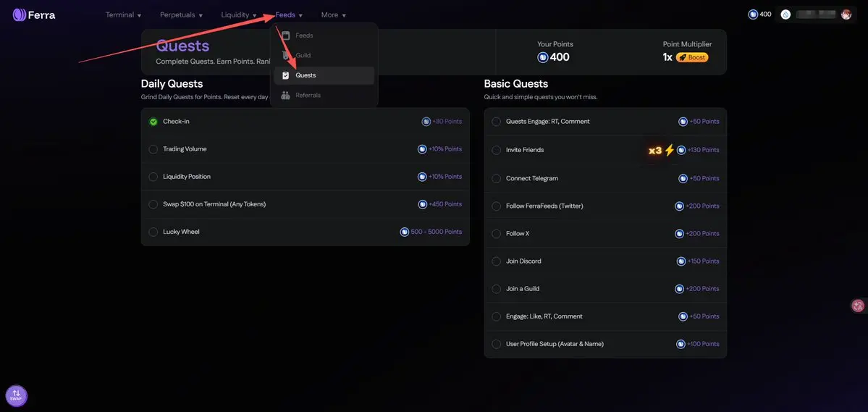Click the wallet network icon in header
Image resolution: width=868 pixels, height=412 pixels.
pyautogui.click(x=785, y=14)
